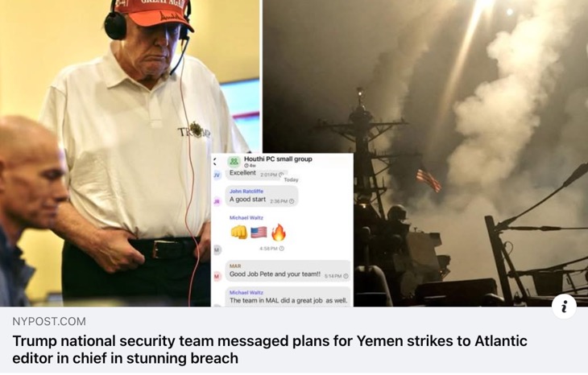Click the disappearing timer icon beside 4w

(246, 166)
